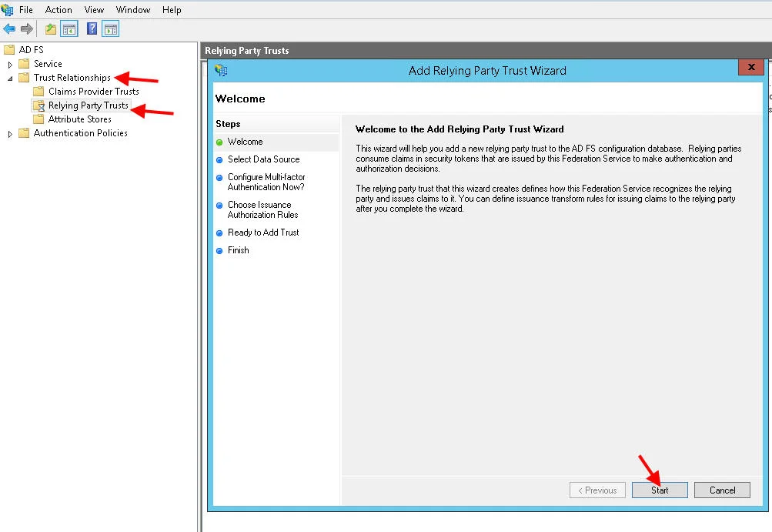Select Relying Party Trusts tree item
Image resolution: width=772 pixels, height=532 pixels.
(x=89, y=105)
